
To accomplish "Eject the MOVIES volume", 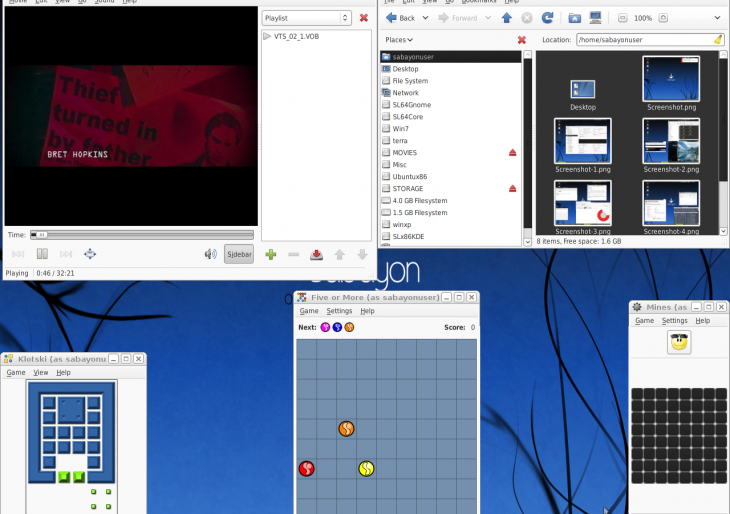I will pos(513,153).
